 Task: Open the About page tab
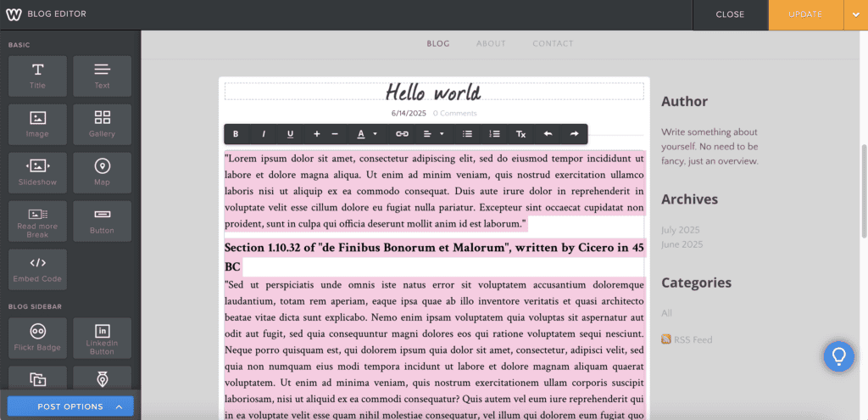[x=491, y=43]
